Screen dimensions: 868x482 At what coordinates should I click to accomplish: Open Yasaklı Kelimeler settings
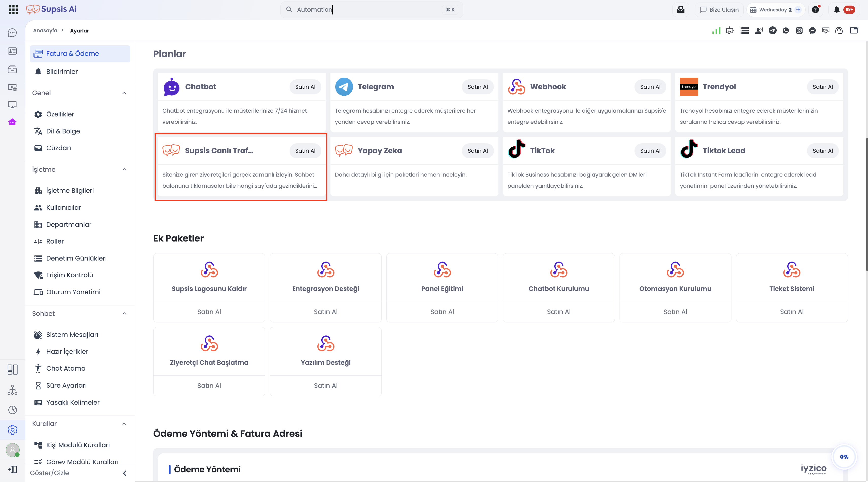click(x=80, y=402)
